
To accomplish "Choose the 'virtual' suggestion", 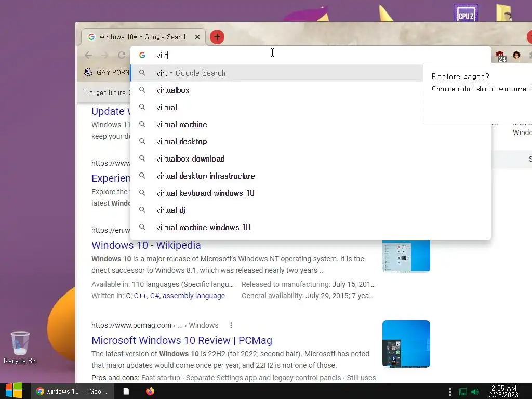I will coord(311,107).
